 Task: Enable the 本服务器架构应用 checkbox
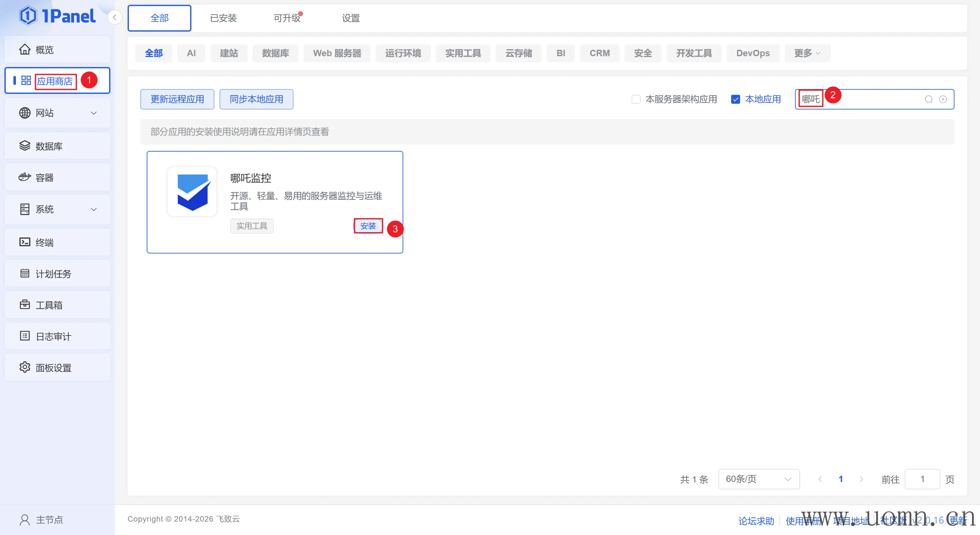pyautogui.click(x=636, y=99)
